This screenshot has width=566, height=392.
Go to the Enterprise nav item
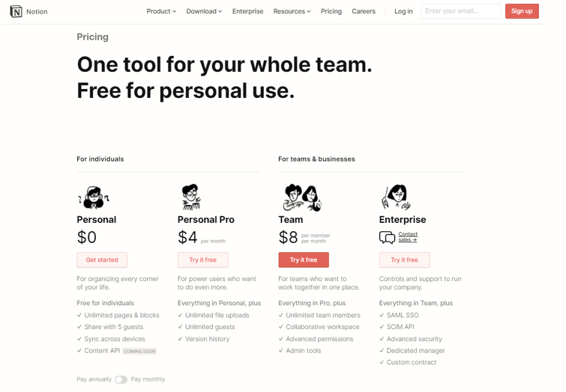point(248,12)
